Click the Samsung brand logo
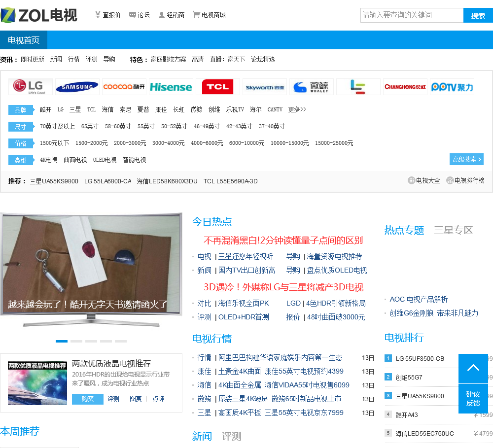Screen dimensions: 493x448 (x=77, y=87)
